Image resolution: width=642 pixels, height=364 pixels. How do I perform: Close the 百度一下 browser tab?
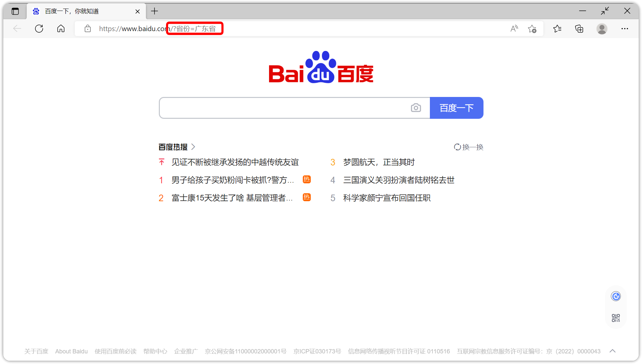pyautogui.click(x=138, y=12)
